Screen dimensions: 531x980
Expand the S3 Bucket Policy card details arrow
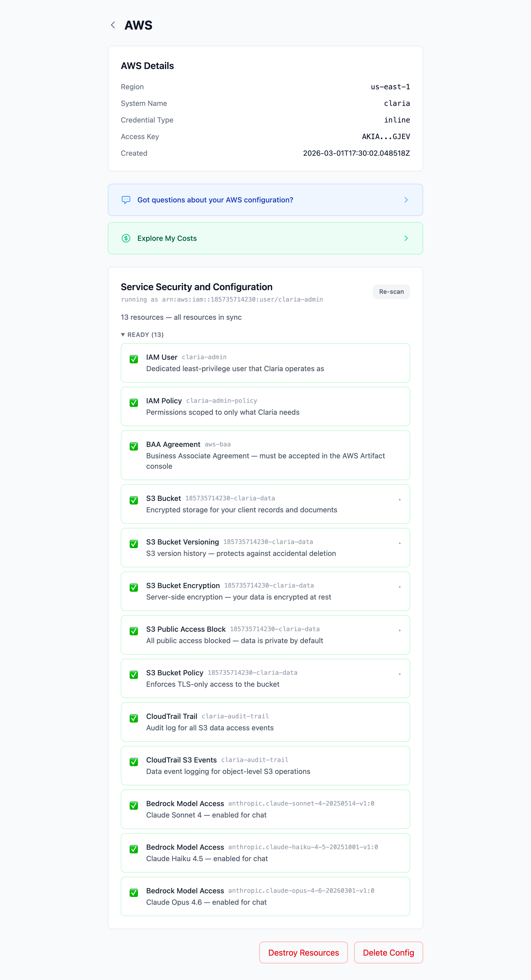(400, 674)
